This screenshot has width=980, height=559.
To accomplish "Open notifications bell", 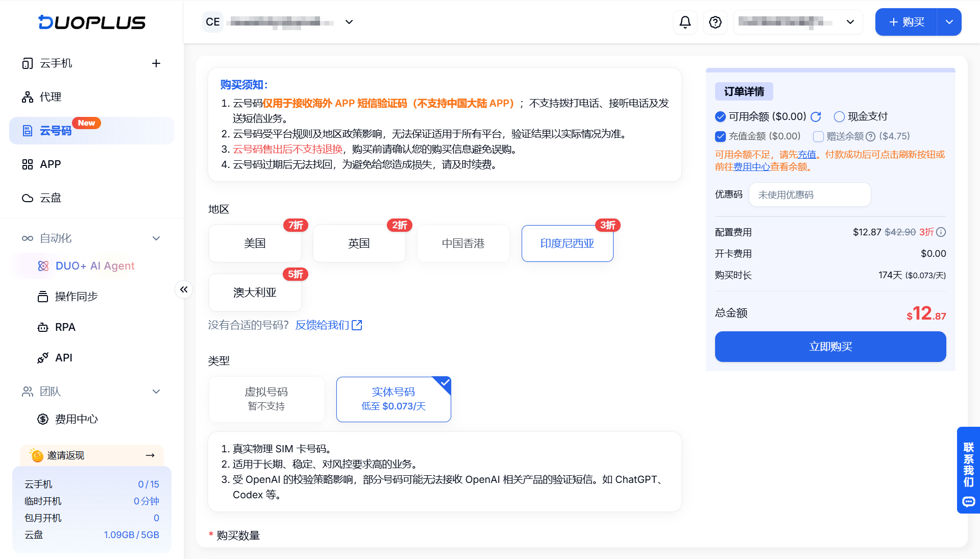I will (685, 22).
